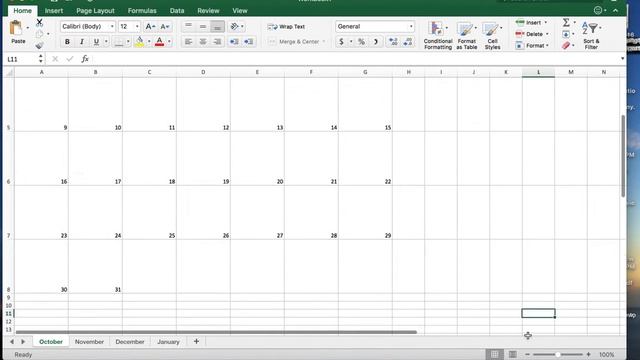Viewport: 640px width, 360px height.
Task: Click the decrease indent icon
Action: click(x=234, y=42)
